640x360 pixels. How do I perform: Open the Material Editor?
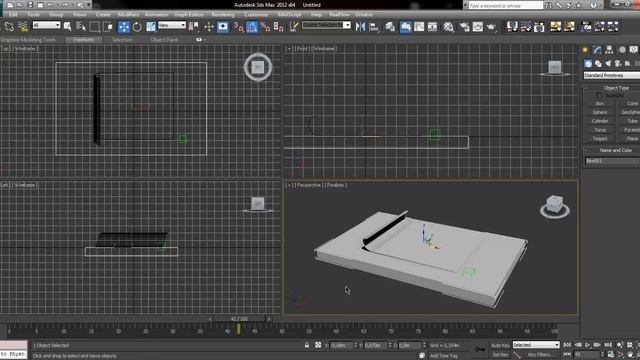pos(449,27)
